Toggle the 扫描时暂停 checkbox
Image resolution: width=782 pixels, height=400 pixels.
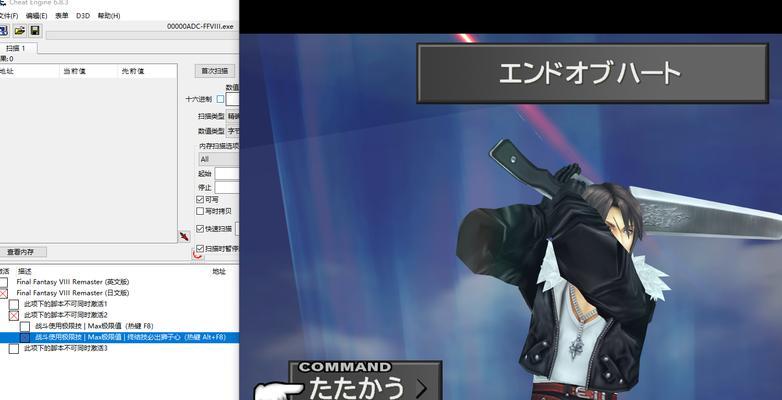200,248
